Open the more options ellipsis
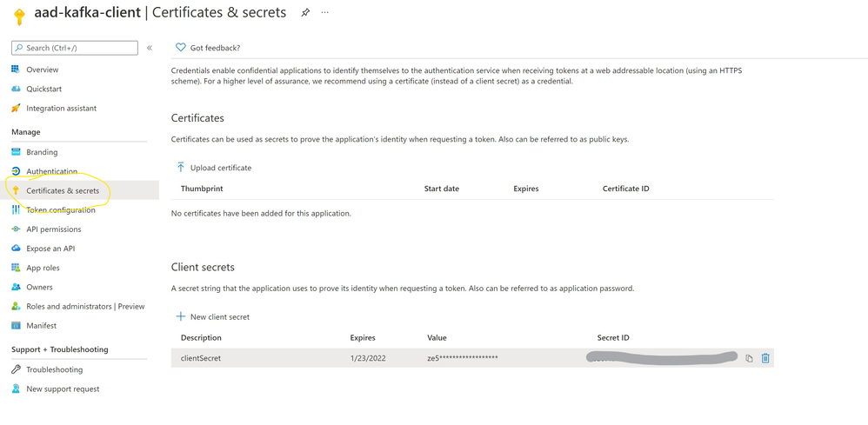 pyautogui.click(x=325, y=13)
